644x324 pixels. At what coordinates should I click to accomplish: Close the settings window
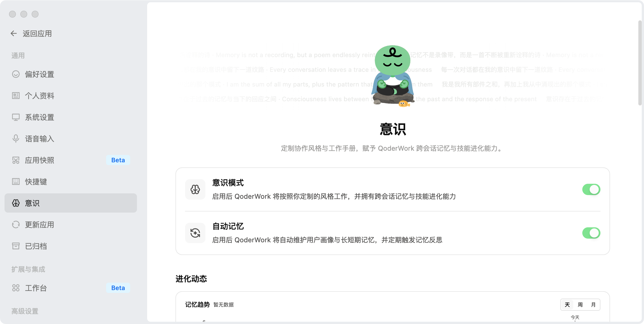(x=12, y=14)
